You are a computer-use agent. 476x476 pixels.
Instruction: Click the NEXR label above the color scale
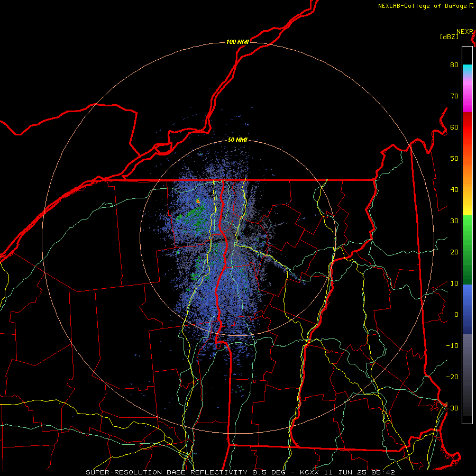point(465,32)
